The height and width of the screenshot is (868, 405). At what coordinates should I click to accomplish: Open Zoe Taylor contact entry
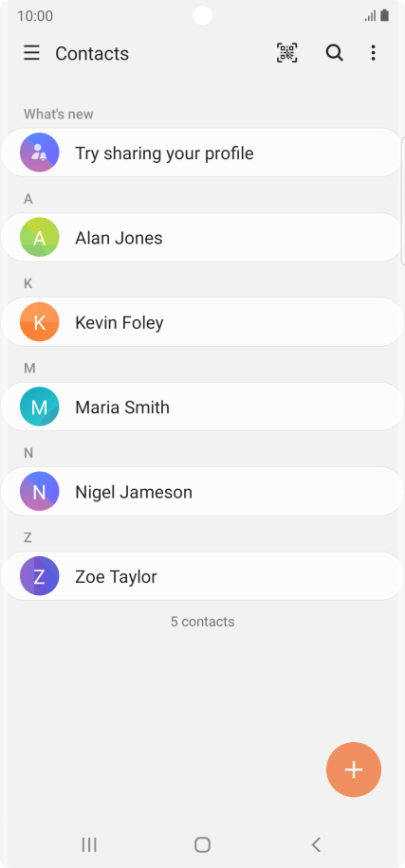(x=202, y=576)
